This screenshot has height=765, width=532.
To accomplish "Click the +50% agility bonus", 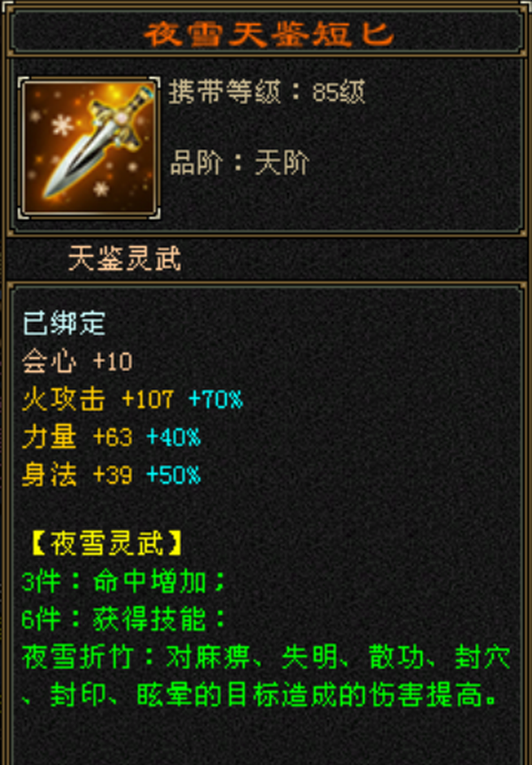I will pos(174,475).
